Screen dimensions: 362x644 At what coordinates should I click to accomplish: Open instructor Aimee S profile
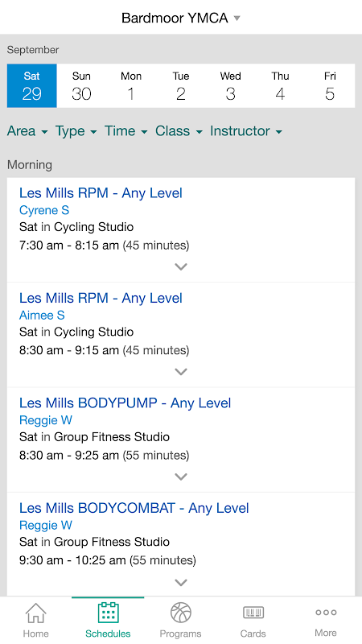pos(42,316)
